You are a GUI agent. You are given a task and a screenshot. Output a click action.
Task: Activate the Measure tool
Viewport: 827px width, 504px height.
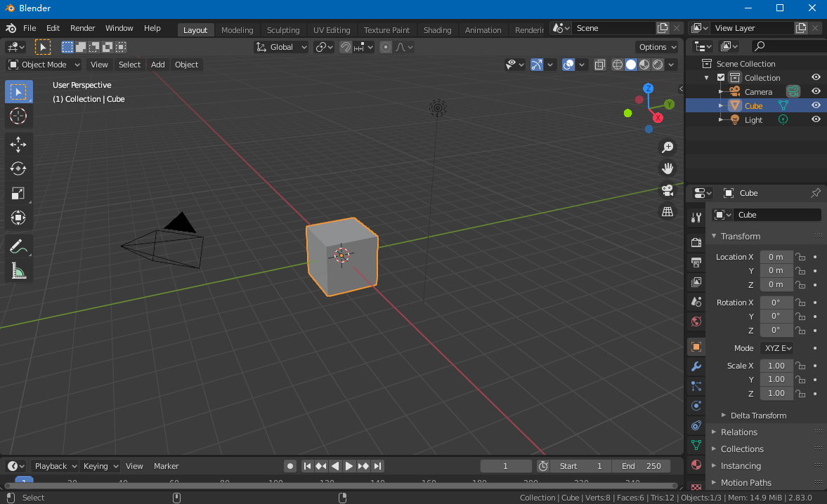click(x=18, y=270)
